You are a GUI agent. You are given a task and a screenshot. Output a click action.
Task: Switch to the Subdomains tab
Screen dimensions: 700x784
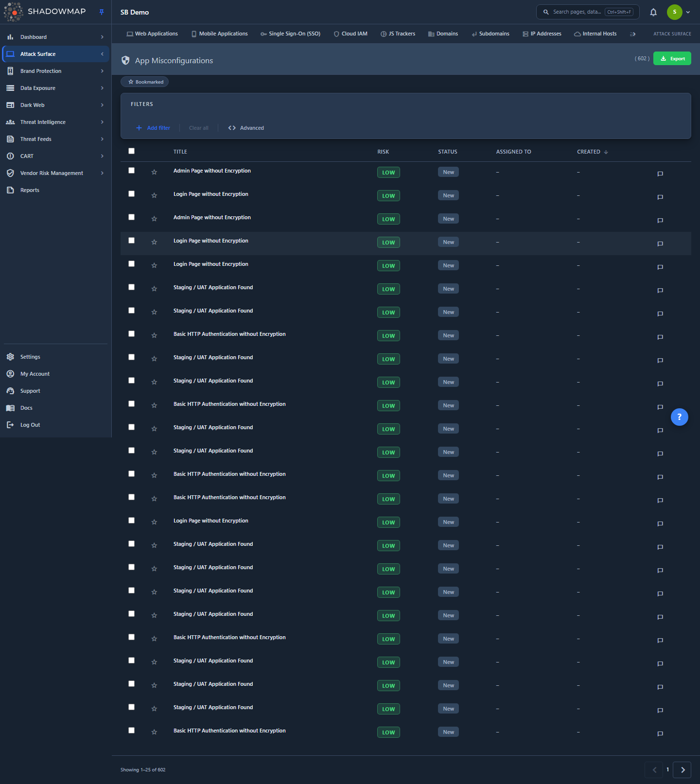click(490, 34)
